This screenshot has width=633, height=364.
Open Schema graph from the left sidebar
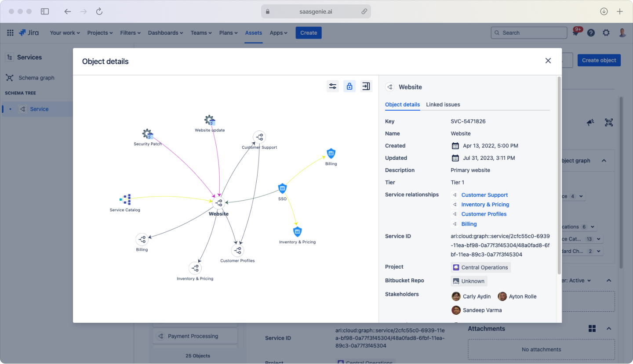tap(37, 78)
